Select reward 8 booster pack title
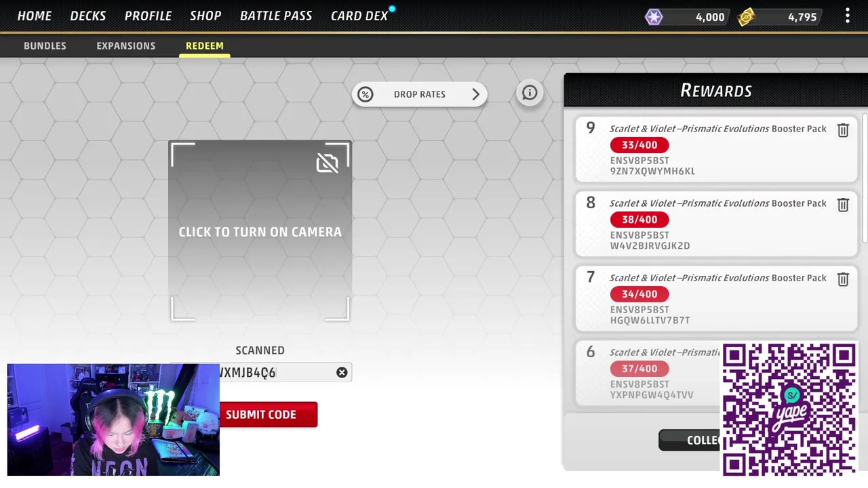Image resolution: width=868 pixels, height=488 pixels. pyautogui.click(x=717, y=203)
